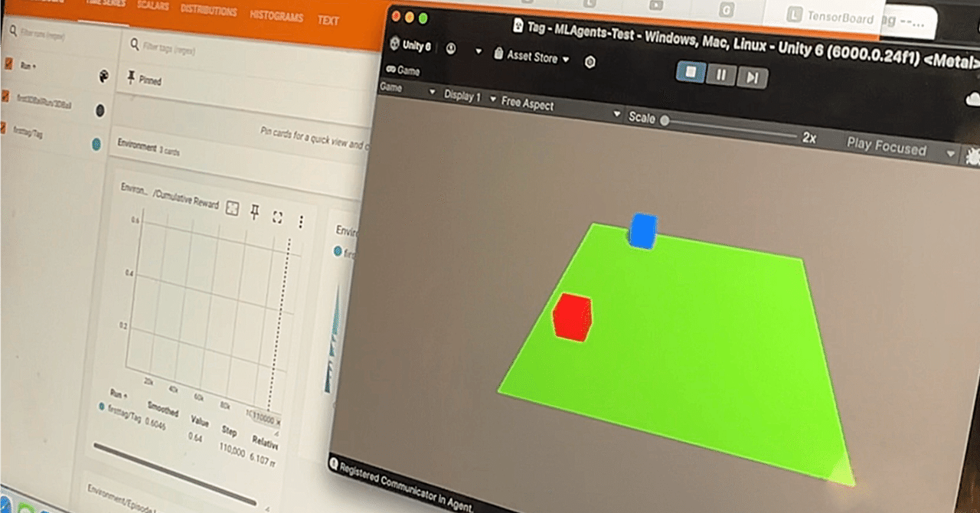Uncheck the firsttag/Tag run
Image resolution: width=980 pixels, height=513 pixels.
click(x=3, y=126)
